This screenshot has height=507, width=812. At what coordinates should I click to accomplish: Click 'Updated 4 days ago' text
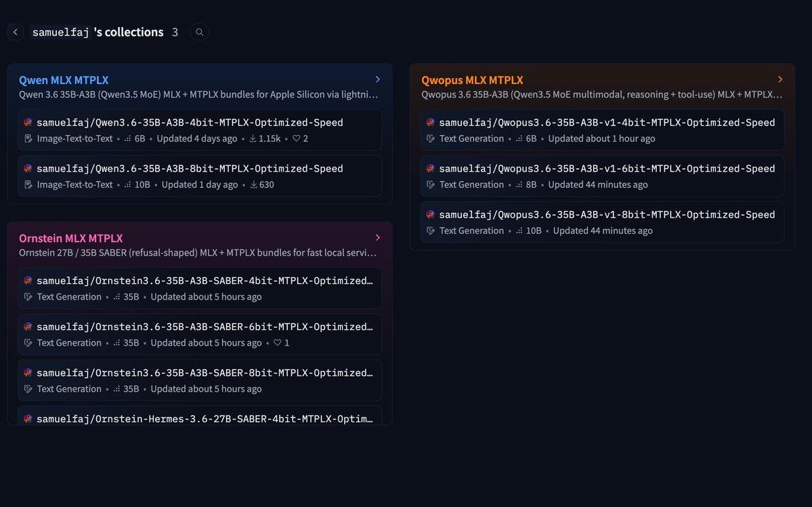(197, 138)
